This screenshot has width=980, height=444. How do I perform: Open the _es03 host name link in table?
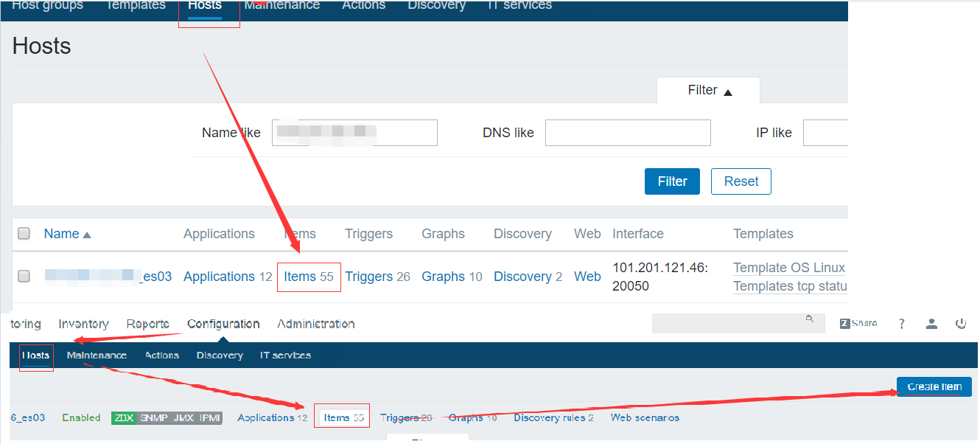coord(108,277)
